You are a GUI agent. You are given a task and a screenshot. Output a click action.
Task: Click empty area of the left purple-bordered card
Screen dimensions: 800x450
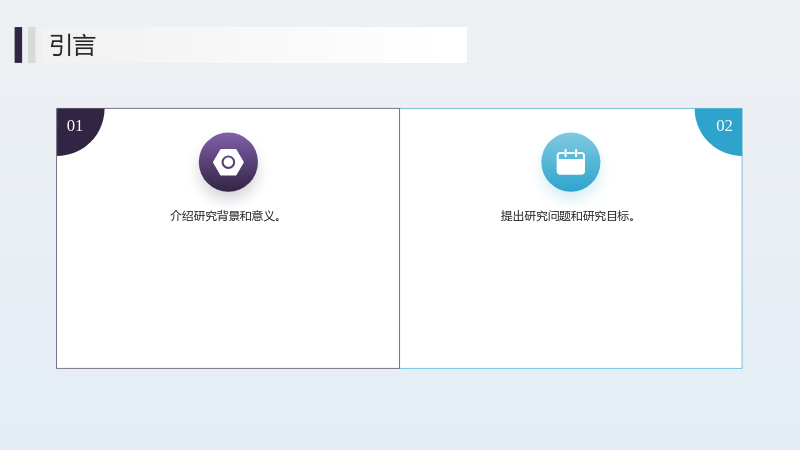coord(228,296)
